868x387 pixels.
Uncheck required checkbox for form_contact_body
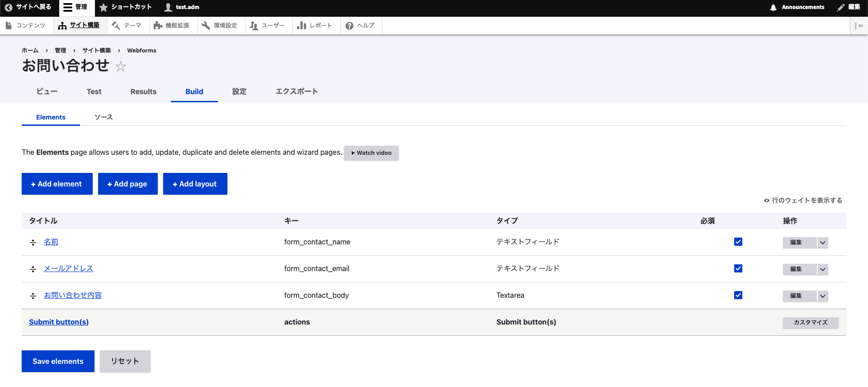[x=738, y=295]
